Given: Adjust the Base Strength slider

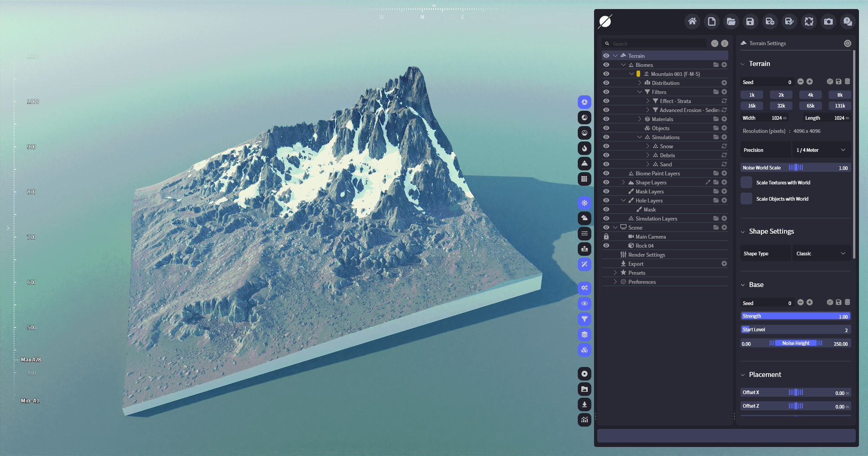Looking at the screenshot, I should coord(796,316).
